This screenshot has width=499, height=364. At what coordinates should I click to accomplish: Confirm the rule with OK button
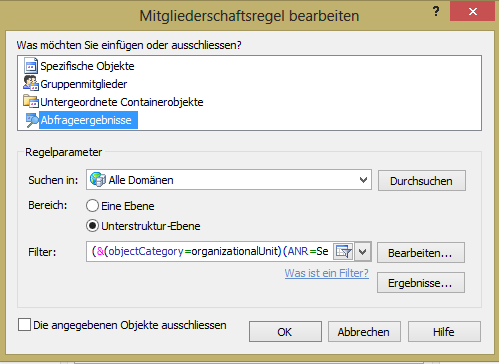[285, 332]
